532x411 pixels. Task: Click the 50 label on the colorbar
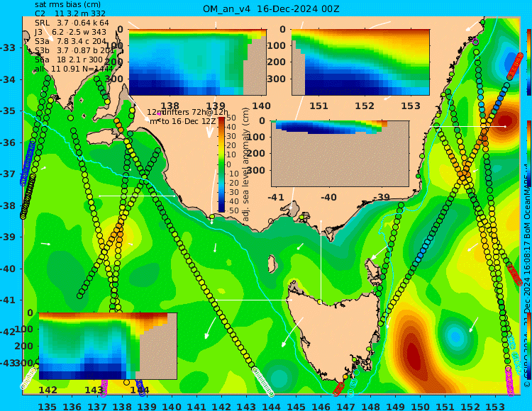231,118
